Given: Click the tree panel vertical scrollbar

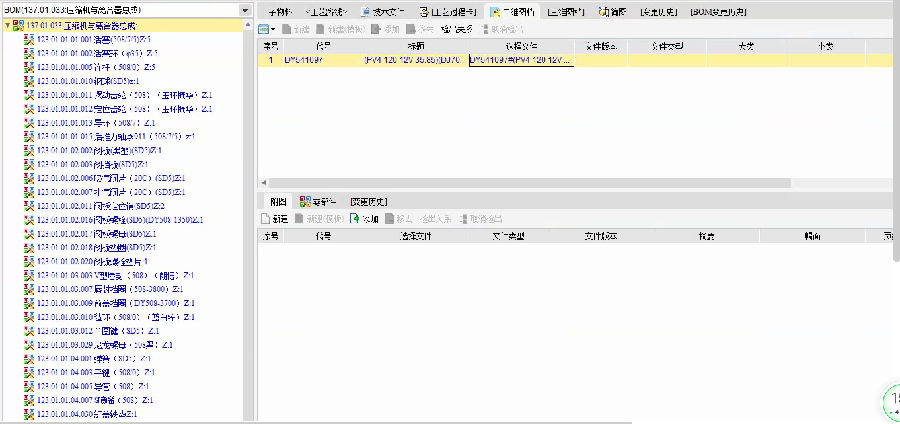Looking at the screenshot, I should [248, 221].
